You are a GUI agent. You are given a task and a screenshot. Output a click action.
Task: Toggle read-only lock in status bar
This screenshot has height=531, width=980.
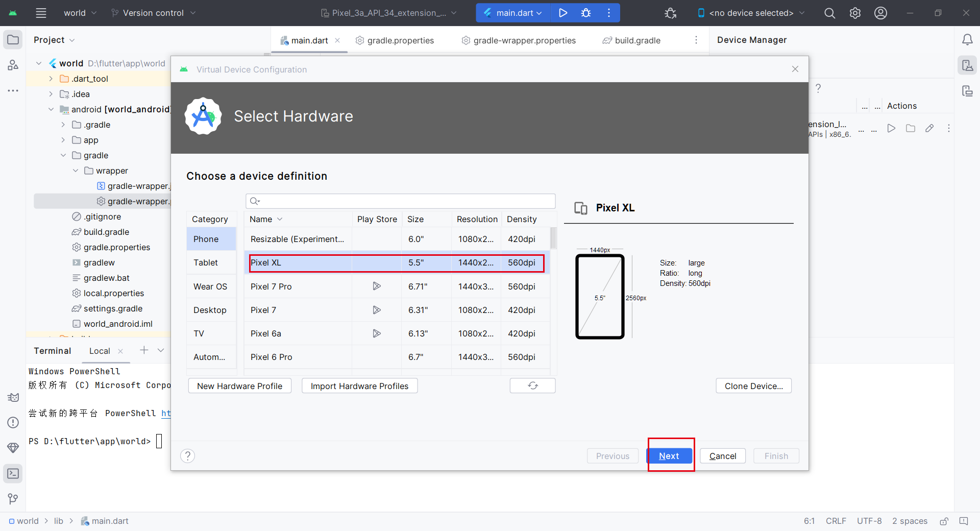(944, 521)
